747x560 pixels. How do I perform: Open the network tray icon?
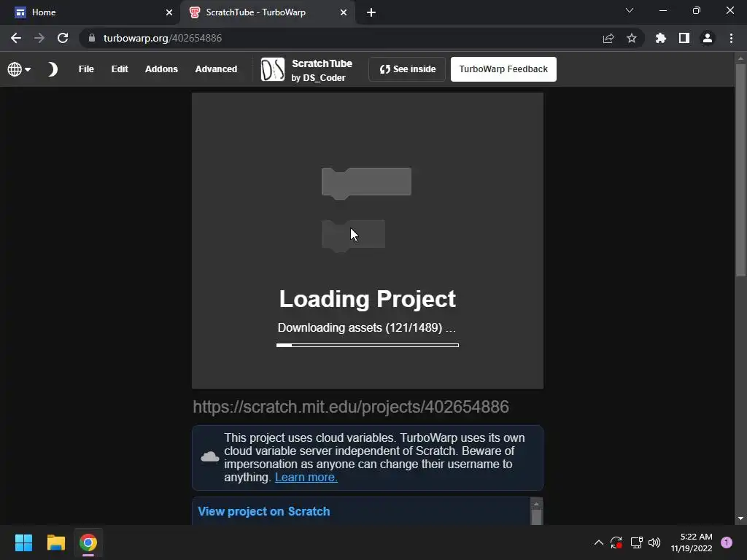click(636, 542)
